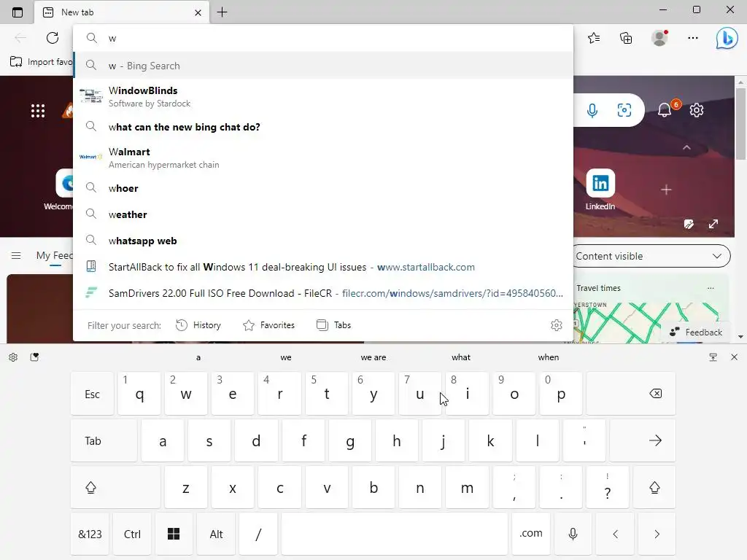Select the WindowBlinds suggestion
The image size is (747, 560).
point(323,96)
